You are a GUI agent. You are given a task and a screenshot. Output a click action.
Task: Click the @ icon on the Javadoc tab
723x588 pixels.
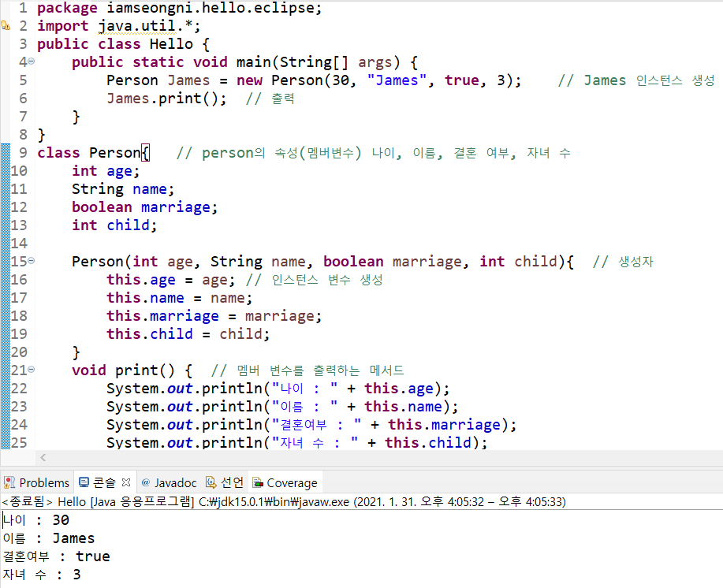click(x=146, y=482)
